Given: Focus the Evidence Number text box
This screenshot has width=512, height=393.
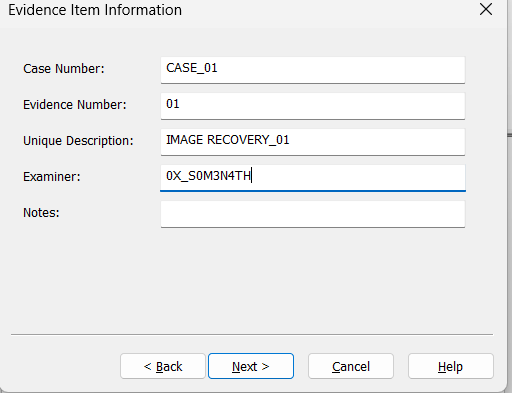Looking at the screenshot, I should (313, 106).
